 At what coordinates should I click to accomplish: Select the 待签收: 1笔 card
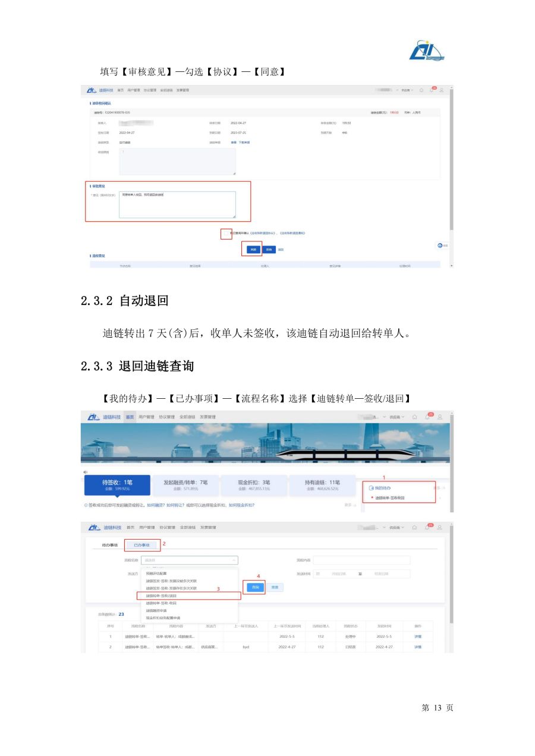point(117,485)
